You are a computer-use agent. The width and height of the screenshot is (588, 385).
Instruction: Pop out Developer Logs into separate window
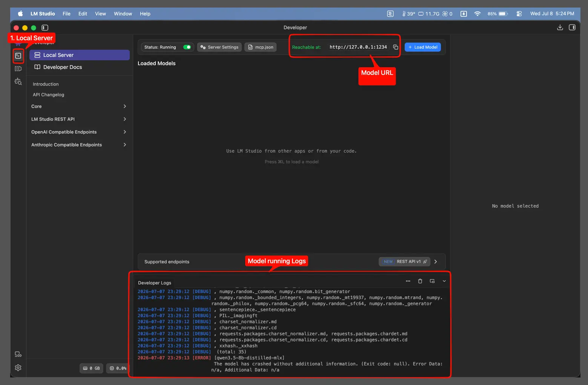coord(432,281)
